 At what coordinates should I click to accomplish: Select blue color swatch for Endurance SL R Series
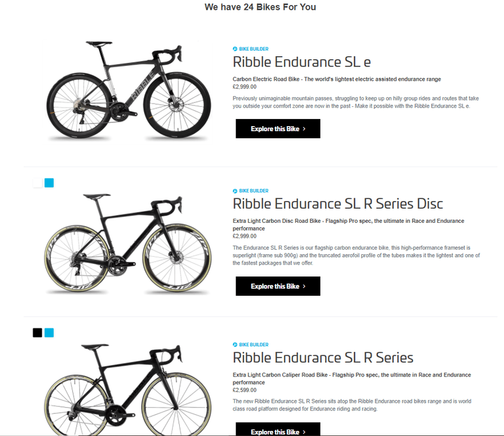coord(49,333)
